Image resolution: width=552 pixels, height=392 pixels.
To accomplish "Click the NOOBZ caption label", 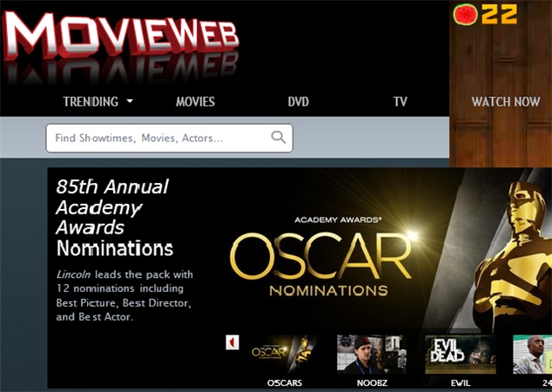I will click(372, 382).
